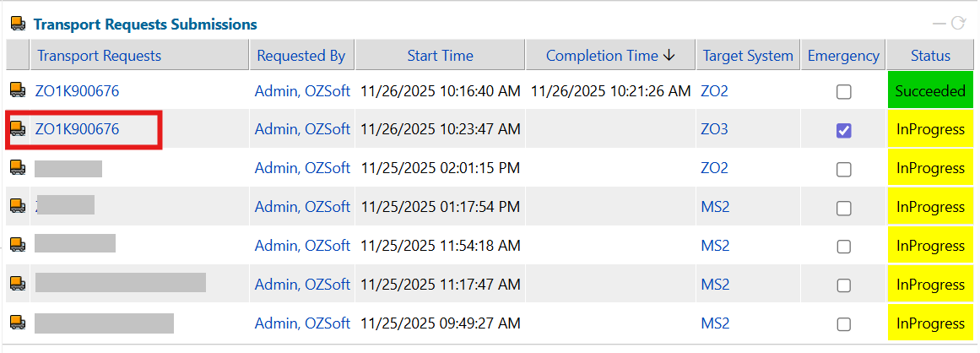Open the ZO3 target system link
Image resolution: width=980 pixels, height=353 pixels.
pyautogui.click(x=713, y=130)
